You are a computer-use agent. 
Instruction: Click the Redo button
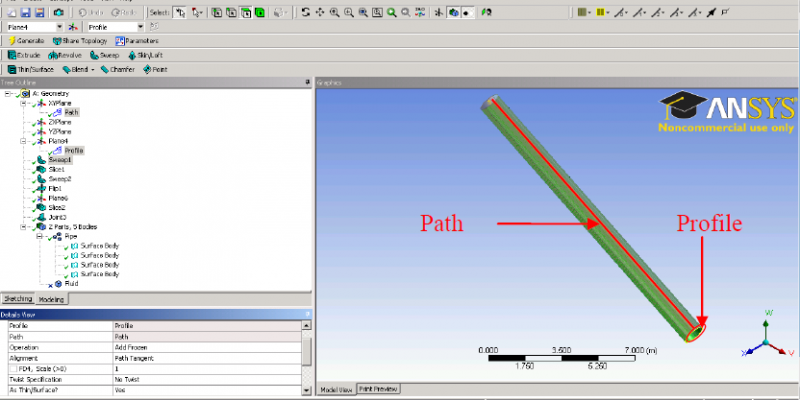(123, 13)
